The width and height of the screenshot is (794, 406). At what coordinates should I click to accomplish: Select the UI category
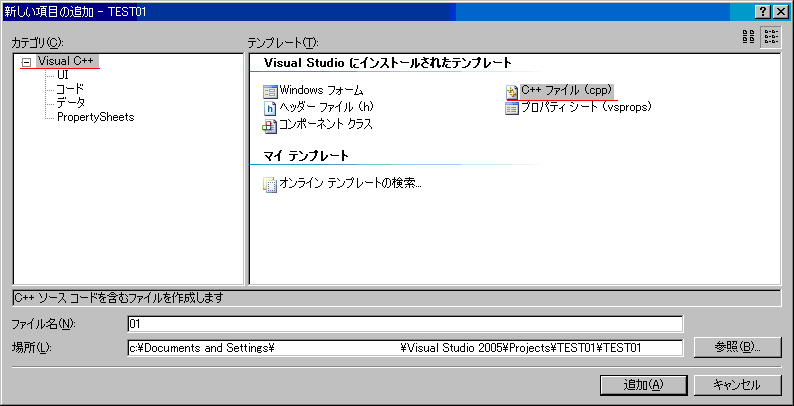pos(63,75)
